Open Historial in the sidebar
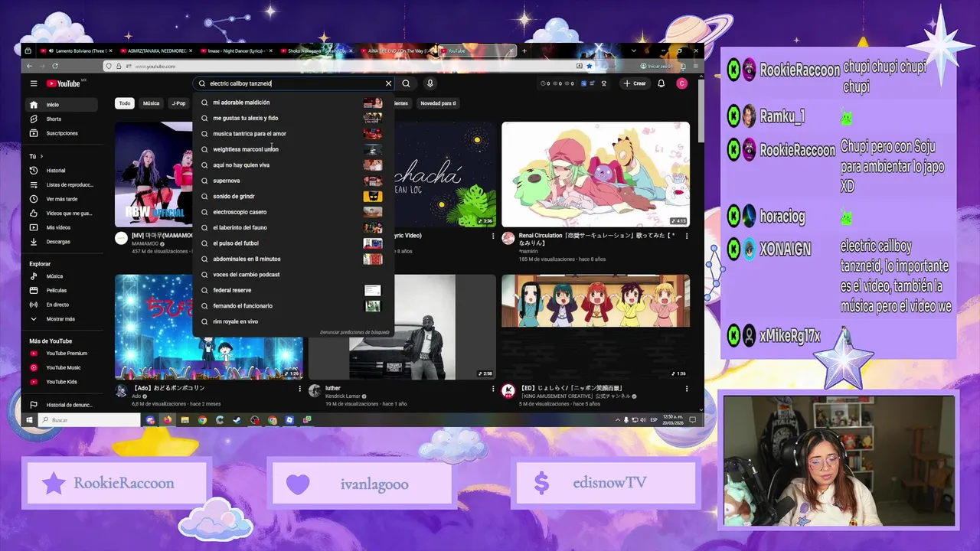This screenshot has width=980, height=551. pyautogui.click(x=61, y=171)
